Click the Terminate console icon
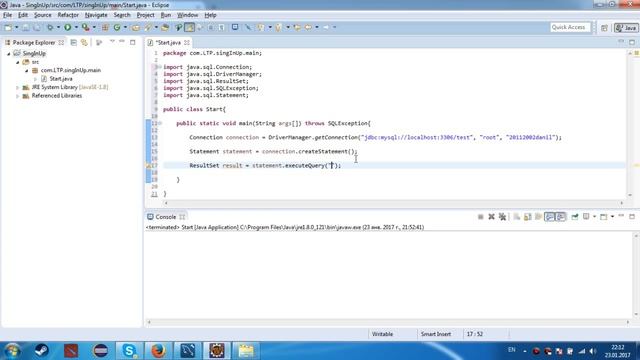This screenshot has width=640, height=360. [x=480, y=217]
